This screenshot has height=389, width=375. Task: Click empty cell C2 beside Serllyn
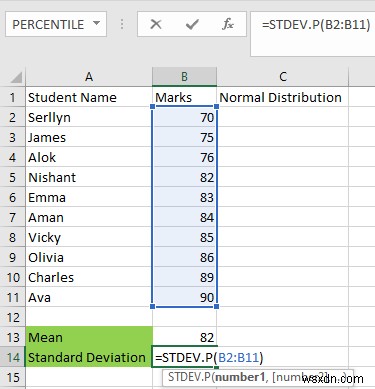[x=283, y=117]
